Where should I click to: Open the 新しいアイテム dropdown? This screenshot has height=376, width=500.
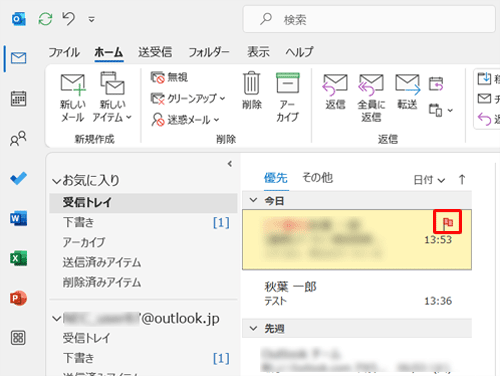(112, 97)
